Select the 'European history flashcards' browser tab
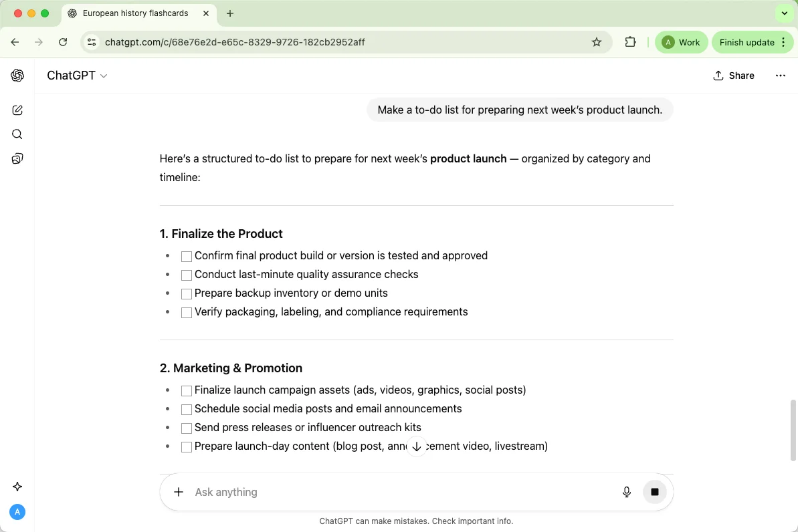This screenshot has width=798, height=532. point(134,13)
